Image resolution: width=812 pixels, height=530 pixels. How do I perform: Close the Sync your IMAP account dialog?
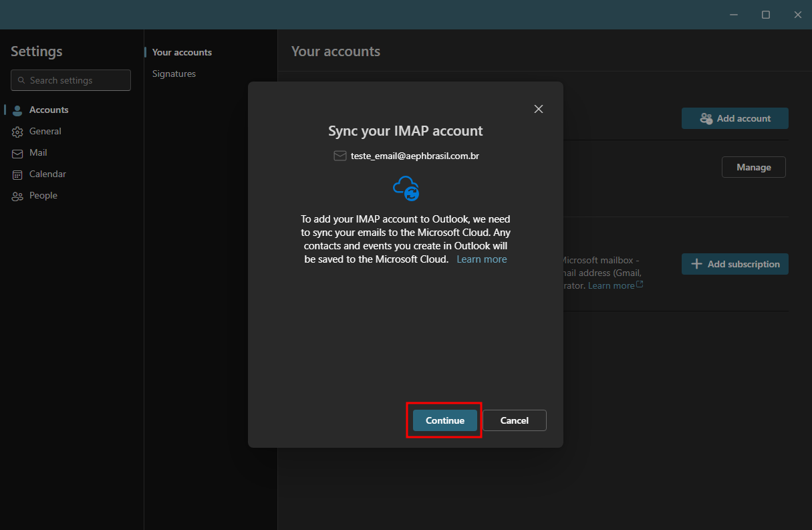(539, 109)
